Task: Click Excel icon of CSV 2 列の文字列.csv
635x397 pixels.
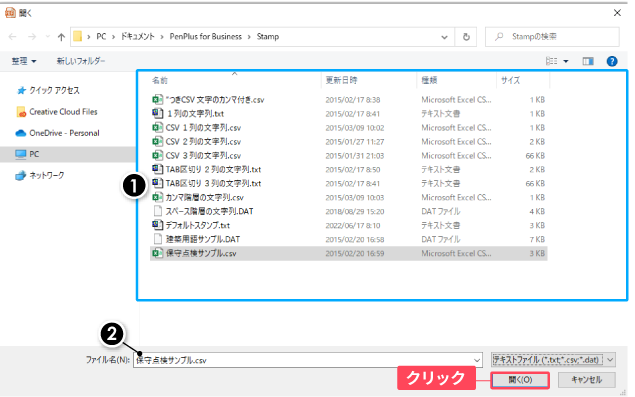Action: 157,141
